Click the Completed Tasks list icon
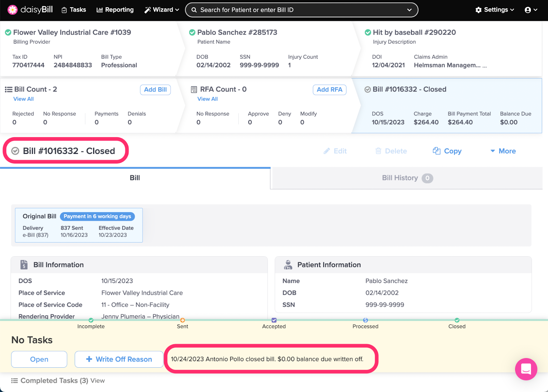Screen dimensions: 548x392 (14, 381)
